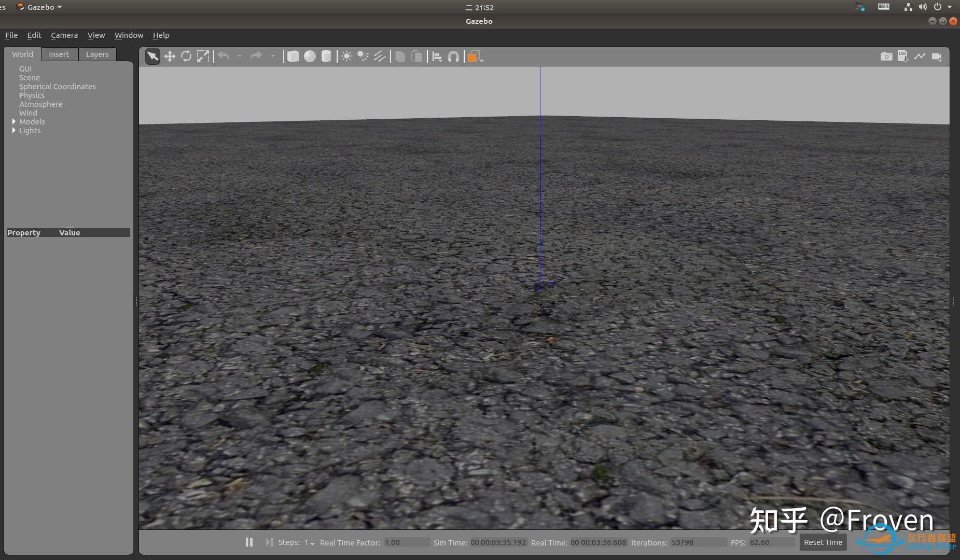Select the Scale mode tool

coord(203,57)
